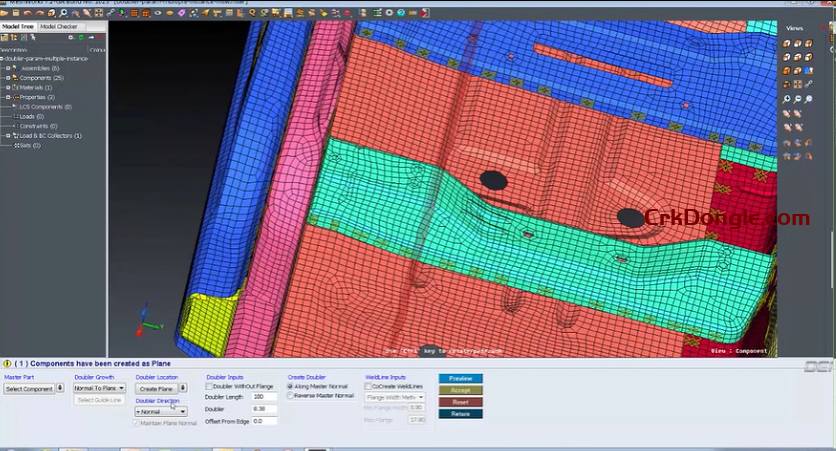Click the Create Plane button
Image resolution: width=836 pixels, height=451 pixels.
156,388
